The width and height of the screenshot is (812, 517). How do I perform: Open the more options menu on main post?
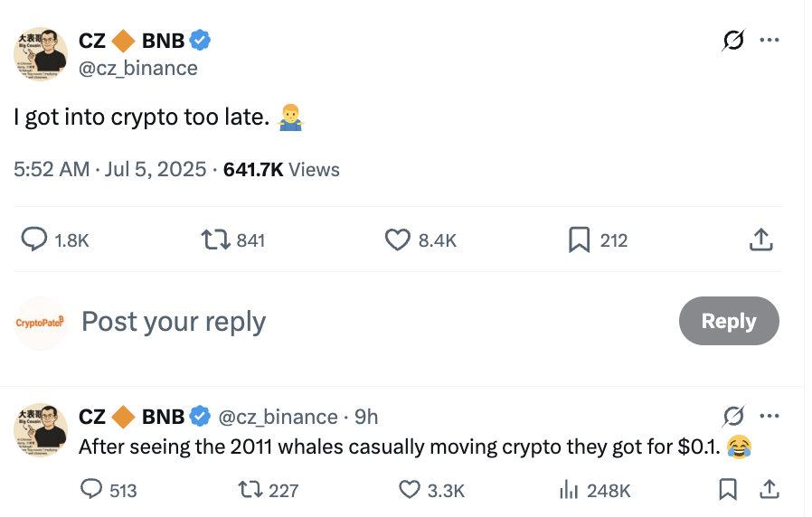769,40
